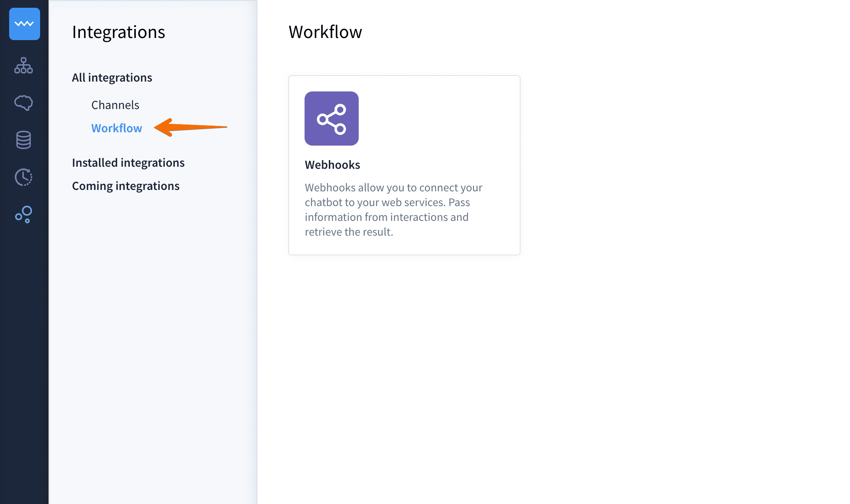Open the brain training icon in sidebar
Image resolution: width=850 pixels, height=504 pixels.
point(24,103)
